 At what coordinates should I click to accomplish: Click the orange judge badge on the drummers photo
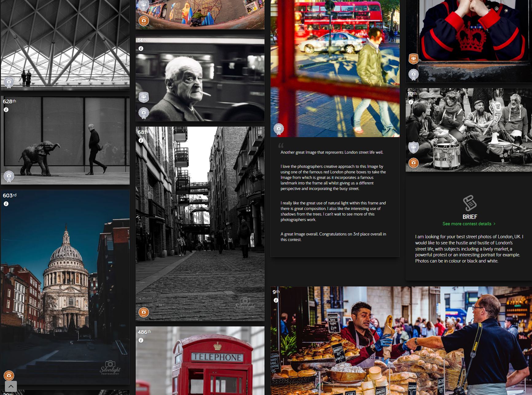[x=413, y=163]
